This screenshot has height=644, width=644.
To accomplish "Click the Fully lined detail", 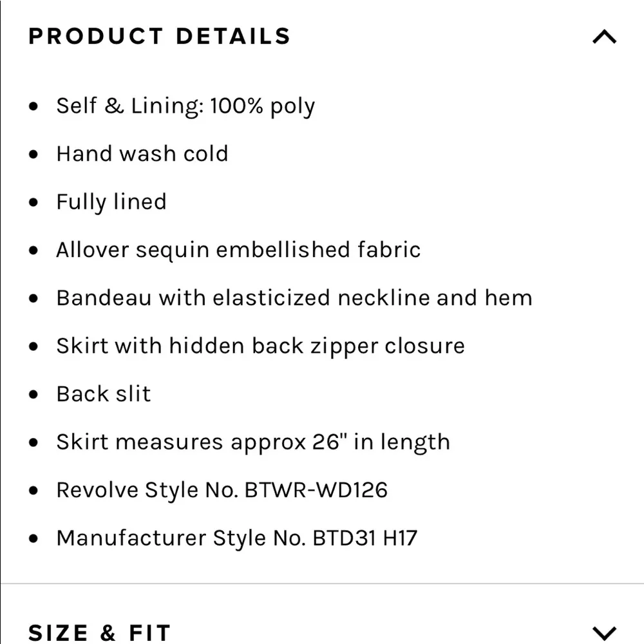I will tap(111, 202).
